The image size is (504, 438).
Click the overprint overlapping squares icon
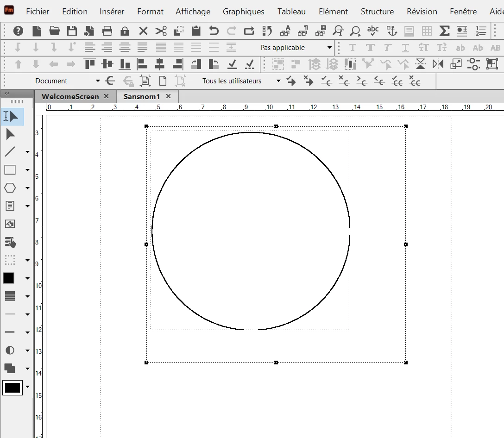coord(10,368)
